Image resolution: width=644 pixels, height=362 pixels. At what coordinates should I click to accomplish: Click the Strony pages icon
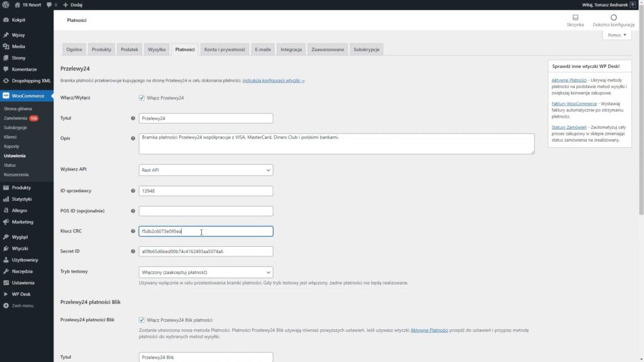click(6, 58)
